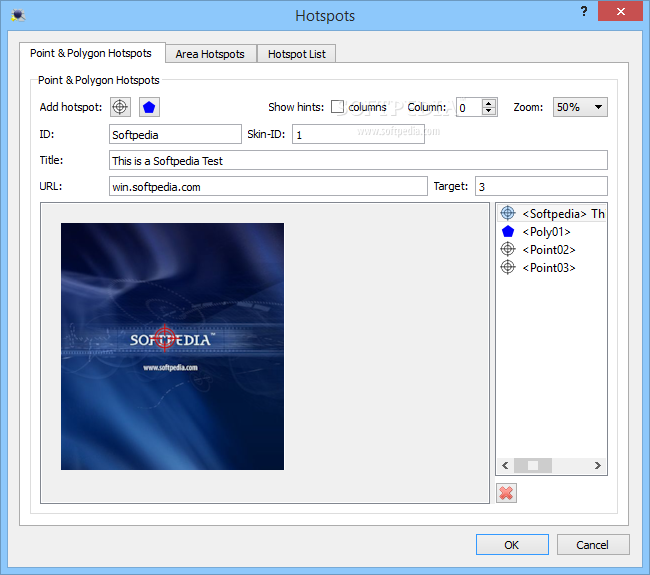Click the red crosshair hotspot on the image
The image size is (650, 575).
(x=165, y=338)
